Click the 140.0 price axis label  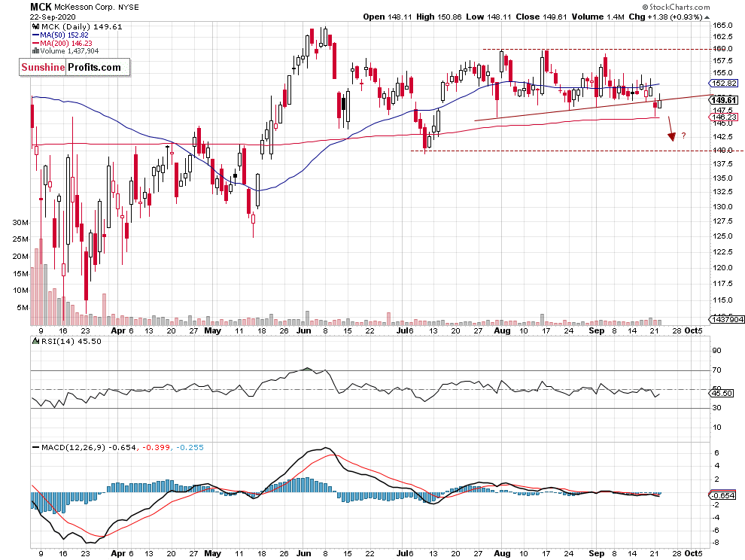[722, 151]
